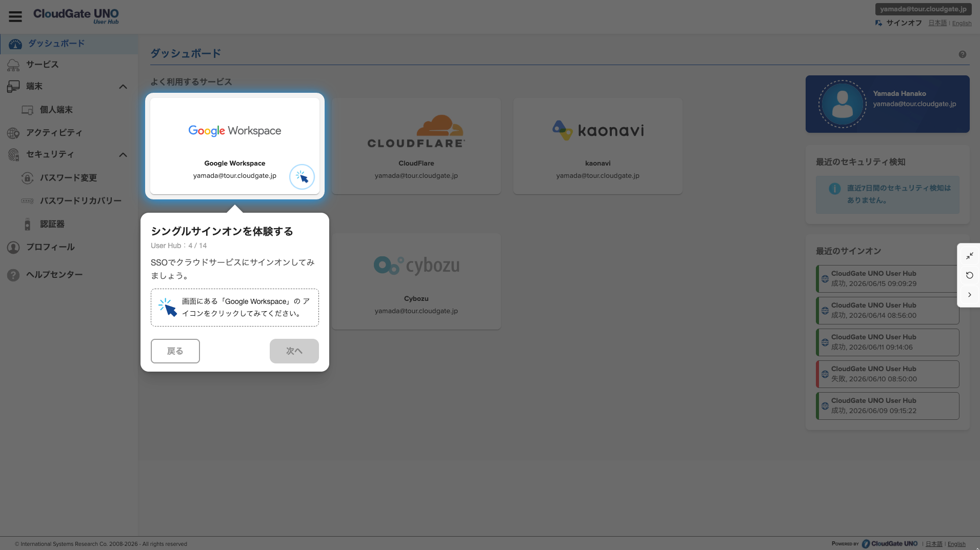The width and height of the screenshot is (980, 550).
Task: Click Yamada Hanako profile avatar
Action: coord(842,104)
